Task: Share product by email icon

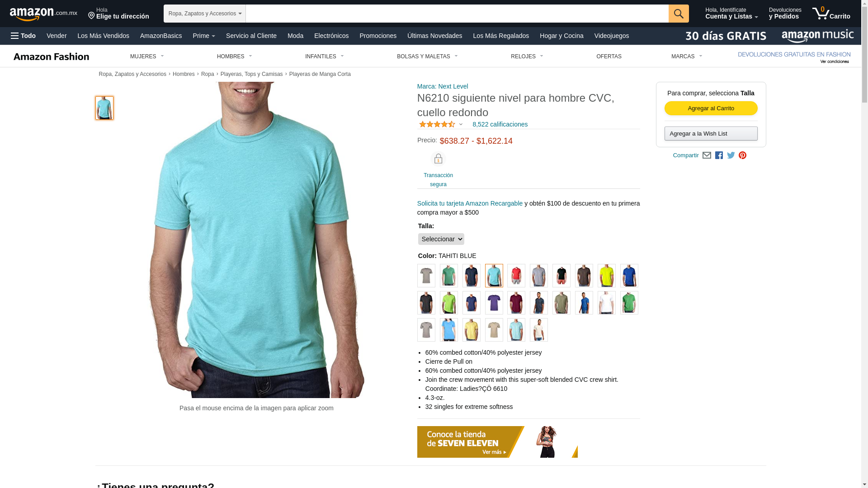Action: [707, 155]
